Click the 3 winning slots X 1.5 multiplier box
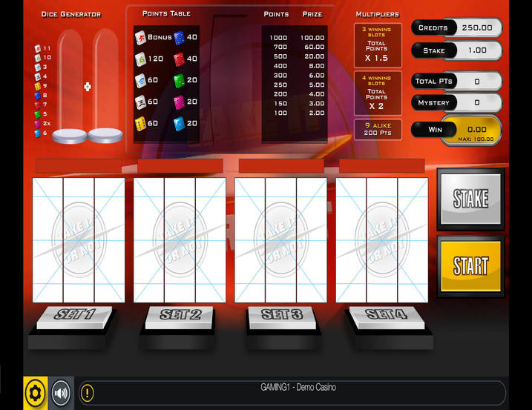Image resolution: width=532 pixels, height=410 pixels. click(x=378, y=45)
